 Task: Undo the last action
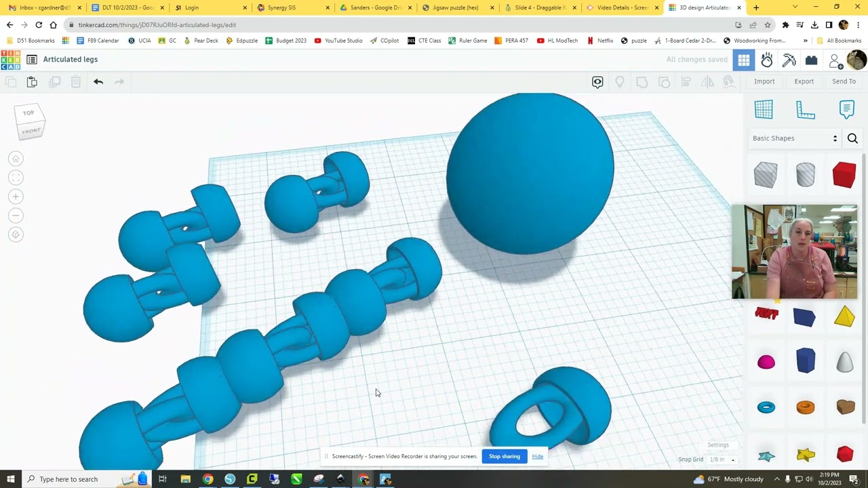pos(98,82)
